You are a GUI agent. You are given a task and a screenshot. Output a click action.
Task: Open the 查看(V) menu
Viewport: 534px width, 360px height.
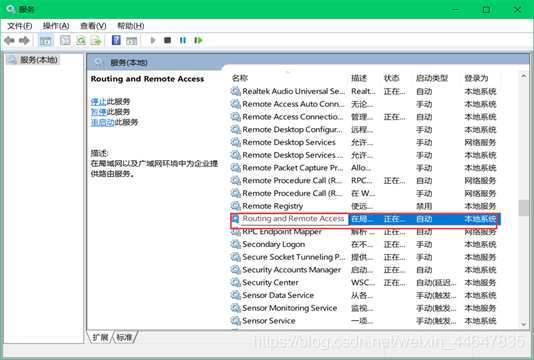click(93, 26)
